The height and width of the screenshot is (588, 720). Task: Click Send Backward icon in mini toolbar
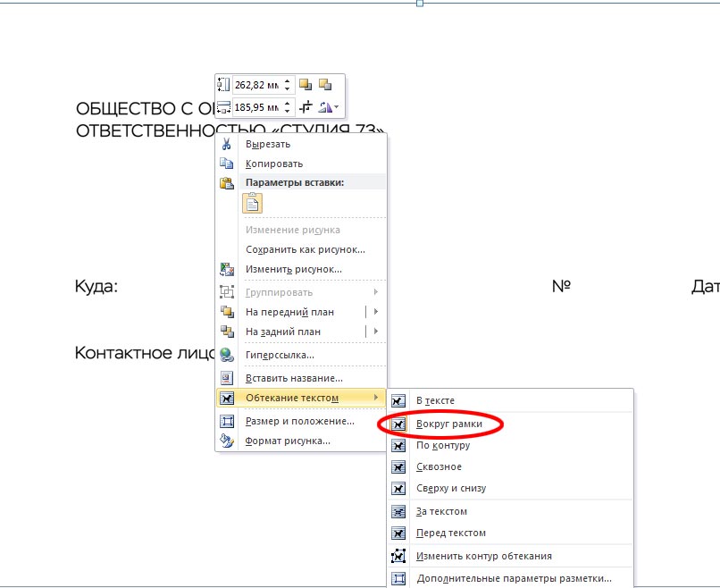(x=325, y=85)
